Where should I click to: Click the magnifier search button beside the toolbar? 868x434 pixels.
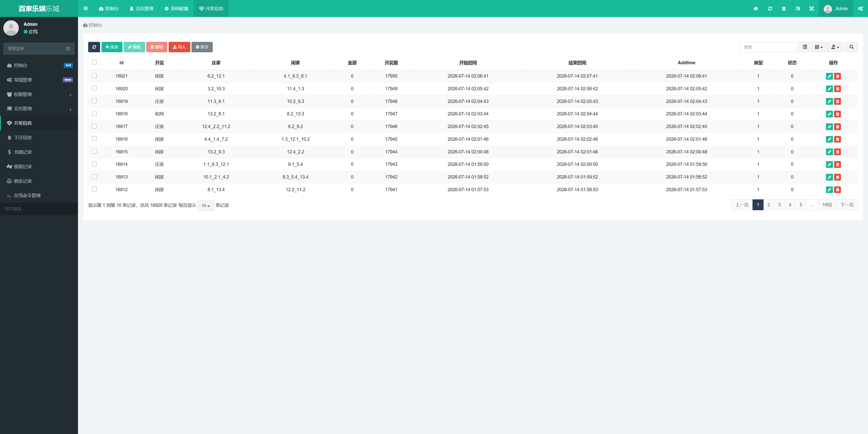point(851,47)
